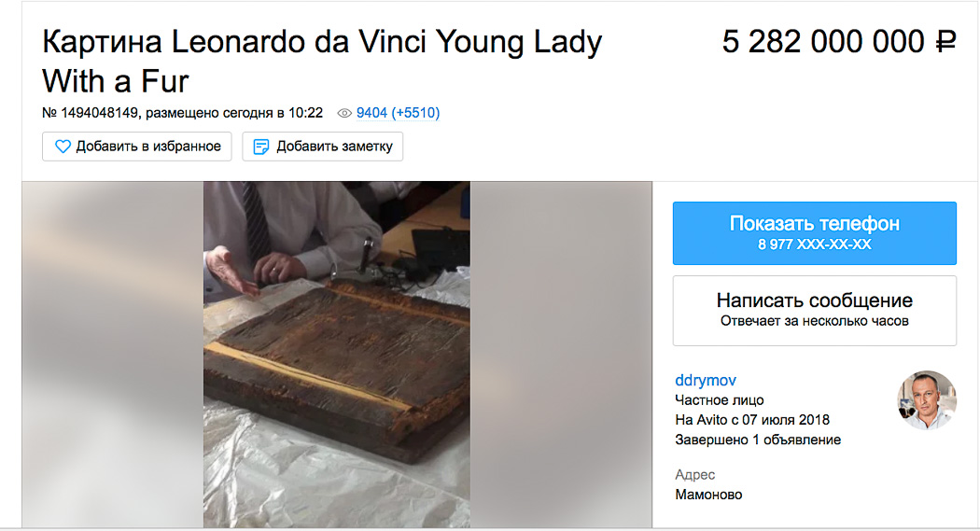The height and width of the screenshot is (531, 980).
Task: Click the Мамоново address text
Action: click(708, 495)
